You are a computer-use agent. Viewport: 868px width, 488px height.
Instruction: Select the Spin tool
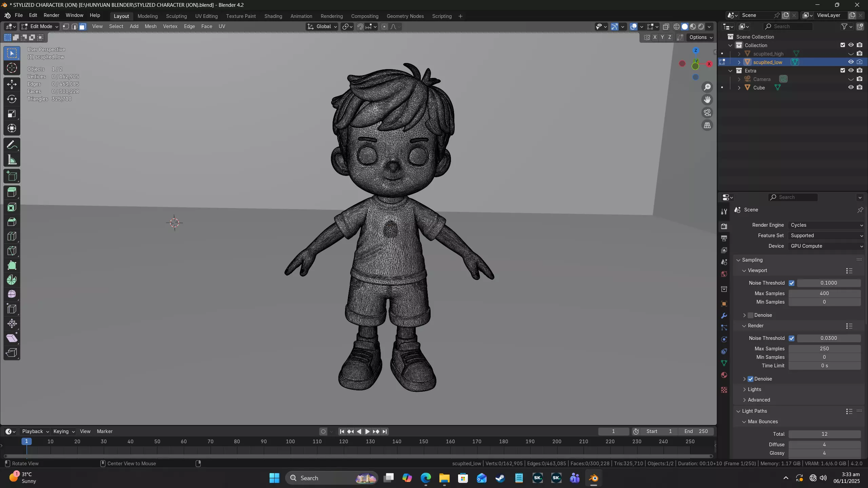click(x=12, y=280)
